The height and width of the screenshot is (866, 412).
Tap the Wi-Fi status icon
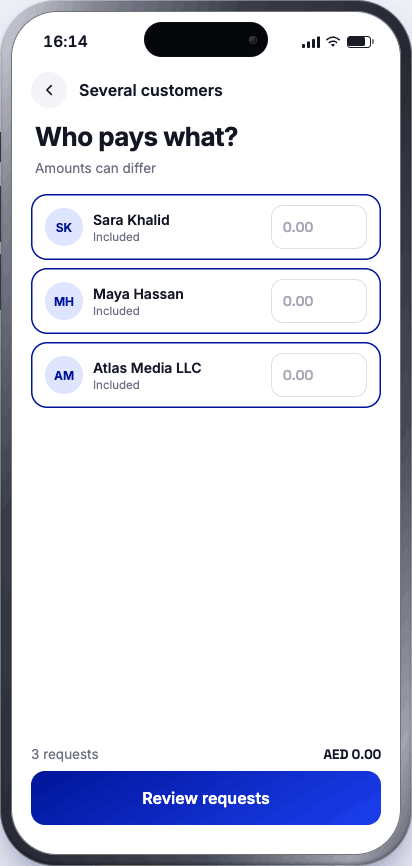pyautogui.click(x=332, y=41)
